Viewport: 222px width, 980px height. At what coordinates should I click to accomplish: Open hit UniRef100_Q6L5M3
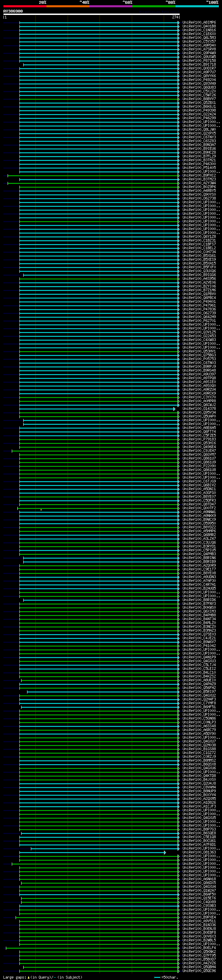pos(199,38)
